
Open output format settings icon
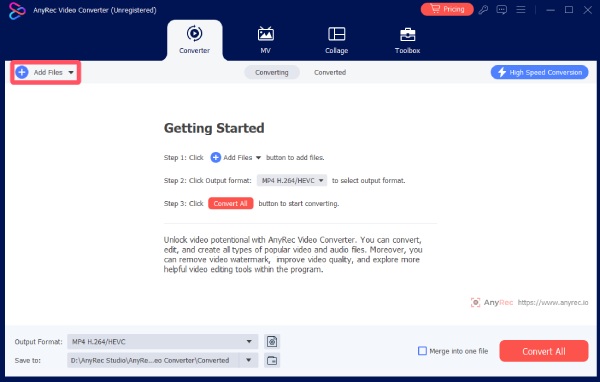pos(272,341)
